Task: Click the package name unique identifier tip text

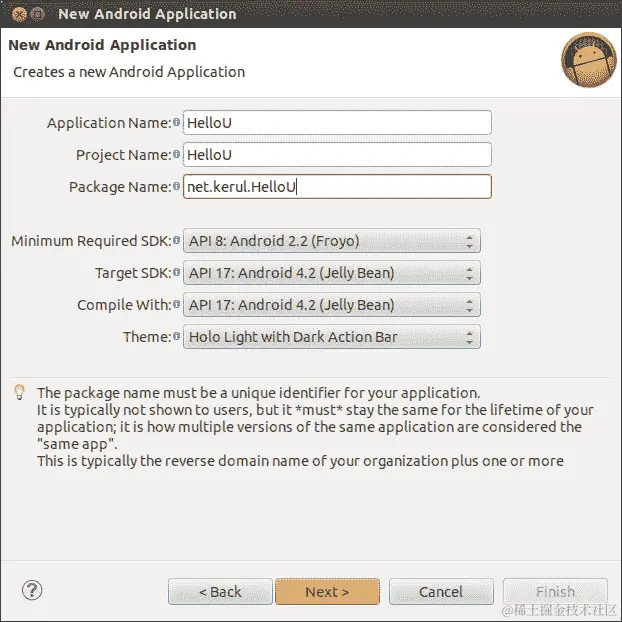Action: pos(315,427)
